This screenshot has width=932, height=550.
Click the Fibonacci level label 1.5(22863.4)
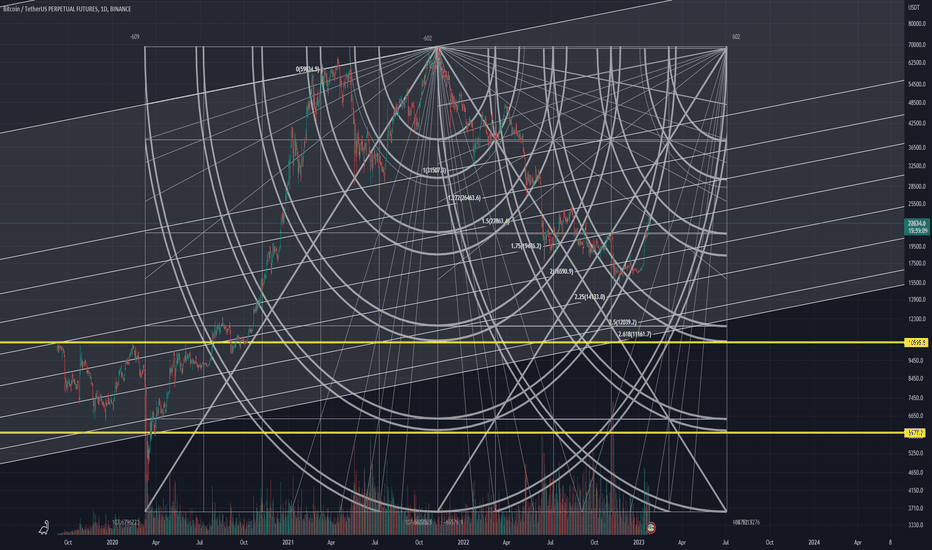coord(495,221)
